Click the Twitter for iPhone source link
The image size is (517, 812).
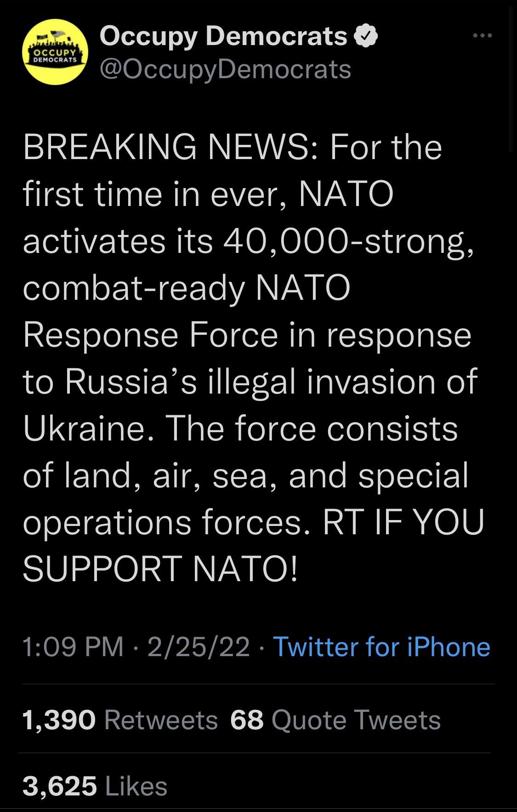381,647
